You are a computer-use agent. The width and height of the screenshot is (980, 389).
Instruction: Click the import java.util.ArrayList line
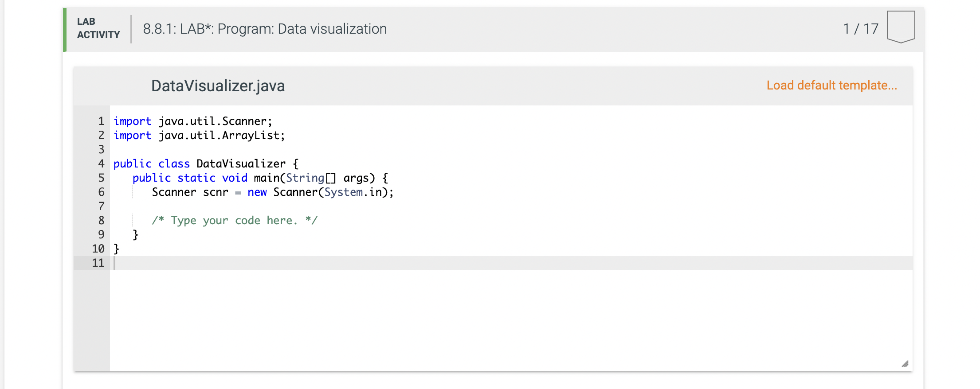click(199, 135)
